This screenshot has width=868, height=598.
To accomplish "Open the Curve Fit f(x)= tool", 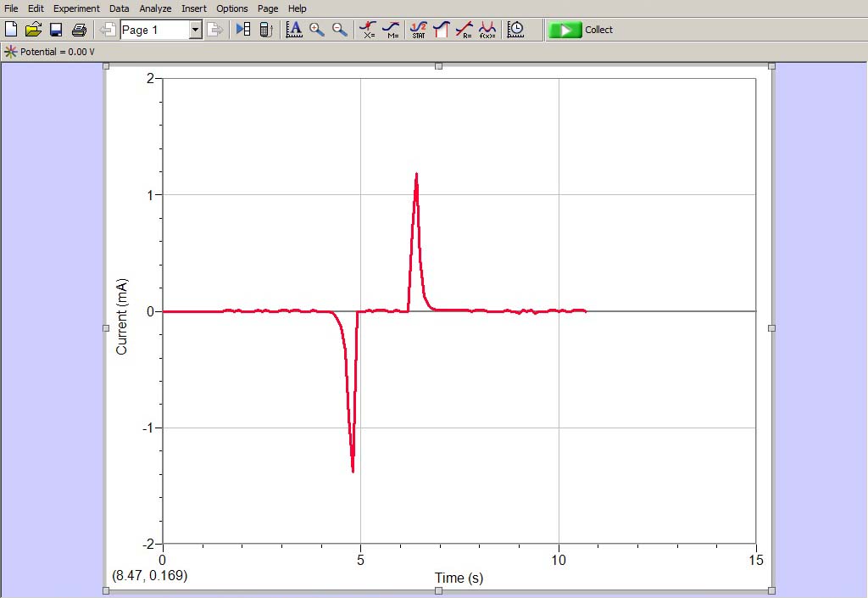I will click(487, 30).
